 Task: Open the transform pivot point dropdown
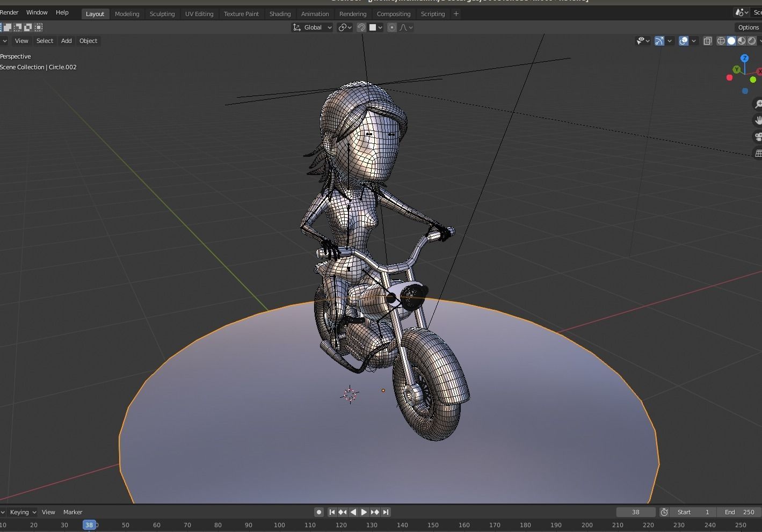coord(345,27)
